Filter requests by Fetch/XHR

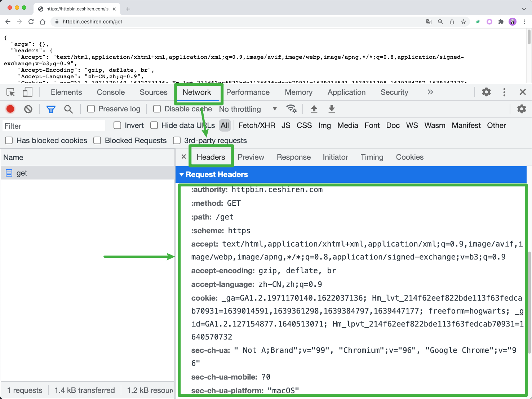(257, 125)
